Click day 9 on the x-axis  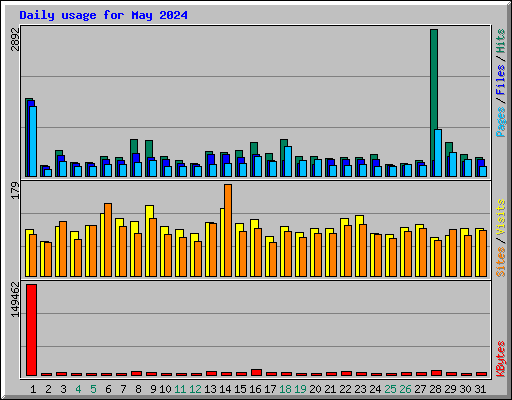click(153, 389)
